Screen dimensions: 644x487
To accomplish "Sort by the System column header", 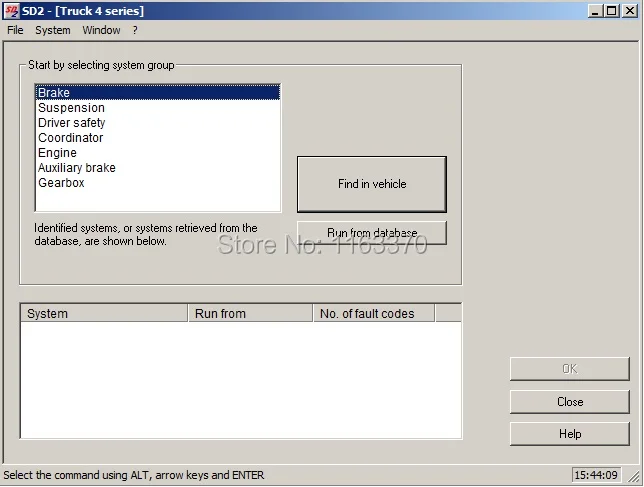I will coord(104,314).
